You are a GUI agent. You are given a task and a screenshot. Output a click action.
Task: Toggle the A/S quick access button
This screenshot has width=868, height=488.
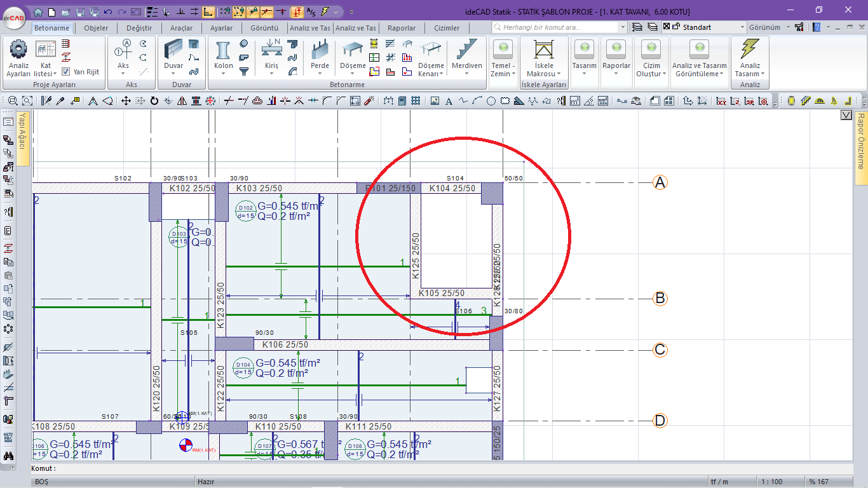pos(311,11)
